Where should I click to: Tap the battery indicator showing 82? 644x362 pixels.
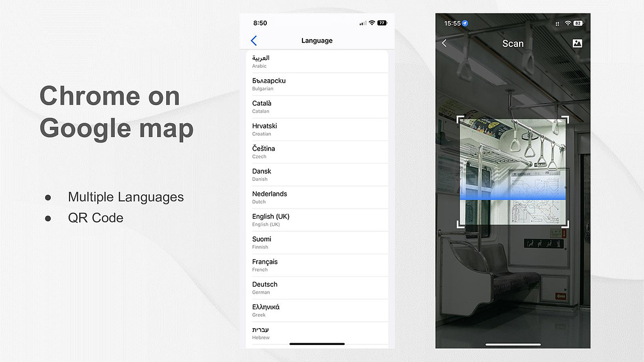578,23
